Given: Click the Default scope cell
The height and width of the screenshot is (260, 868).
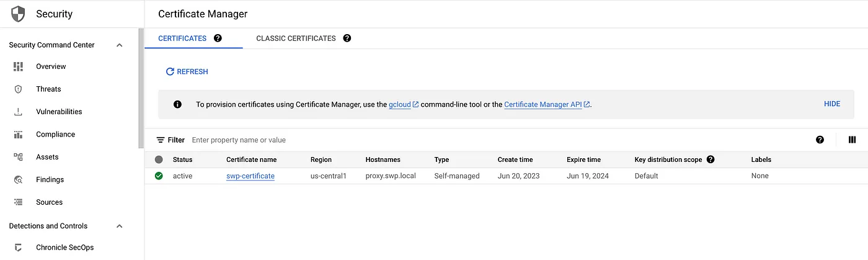Looking at the screenshot, I should click(647, 176).
